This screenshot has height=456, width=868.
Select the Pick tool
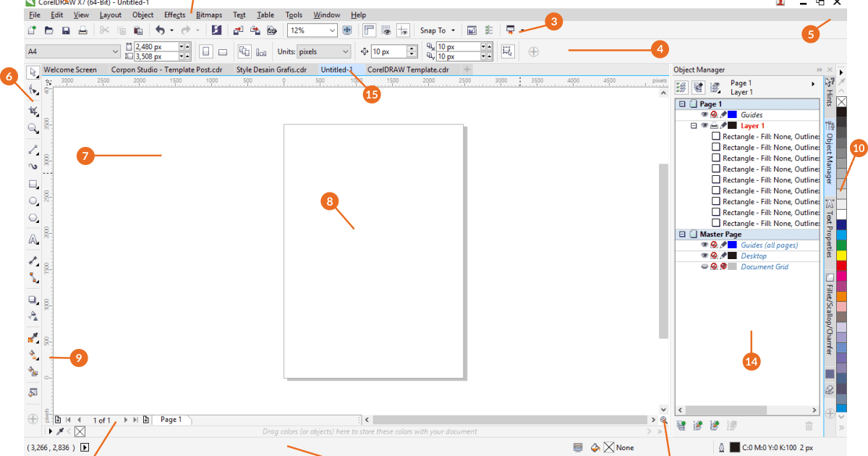point(33,72)
